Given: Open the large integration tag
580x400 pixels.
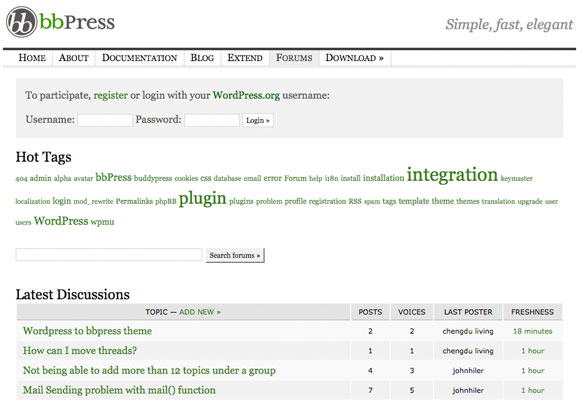Looking at the screenshot, I should tap(452, 175).
